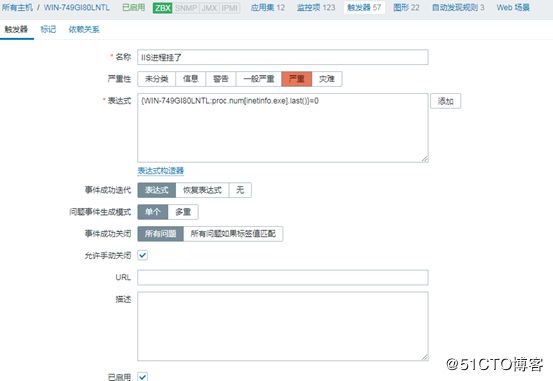Select 所有问题如果标签值匹配 option
This screenshot has height=381, width=553.
233,234
